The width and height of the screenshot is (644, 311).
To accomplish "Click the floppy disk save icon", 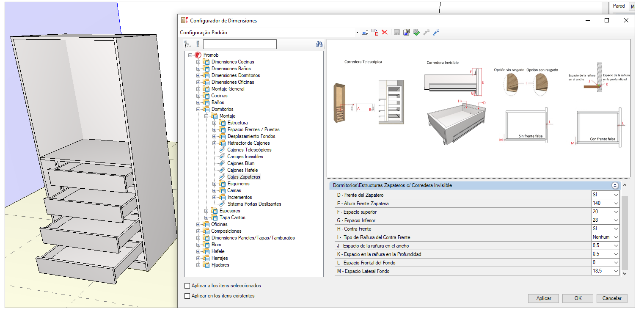I will click(397, 32).
